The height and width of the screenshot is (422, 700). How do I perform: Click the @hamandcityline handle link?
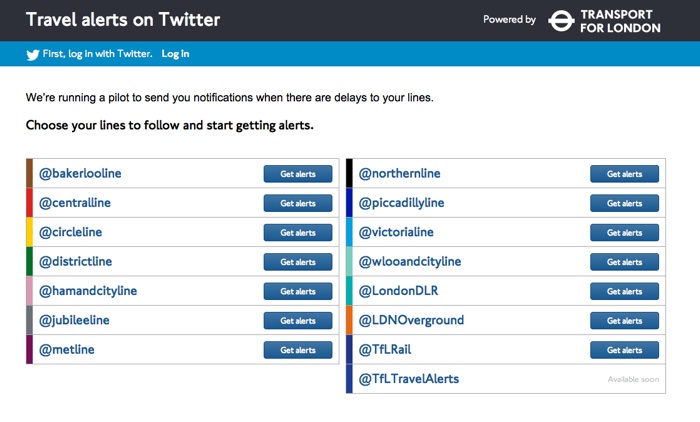click(88, 291)
